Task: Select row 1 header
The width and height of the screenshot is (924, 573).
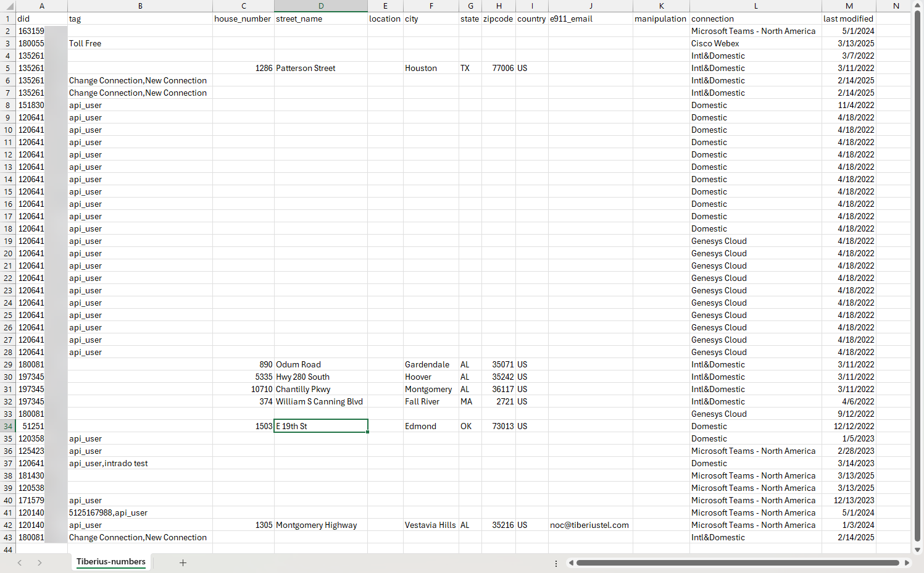Action: click(8, 19)
